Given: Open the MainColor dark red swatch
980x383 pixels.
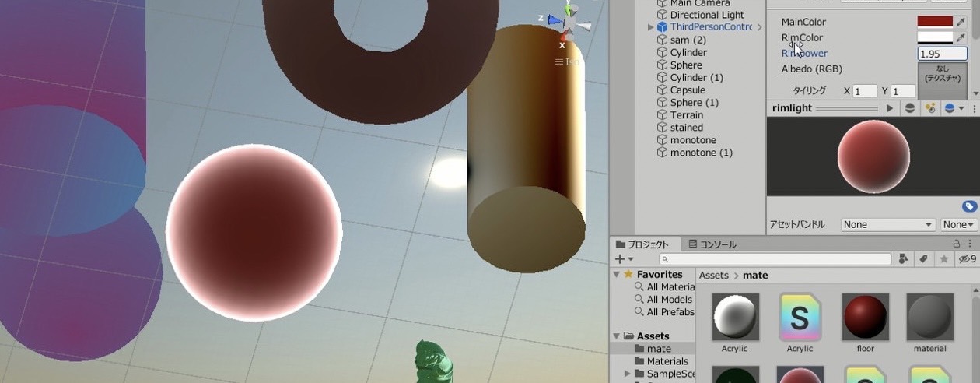Looking at the screenshot, I should pos(935,22).
